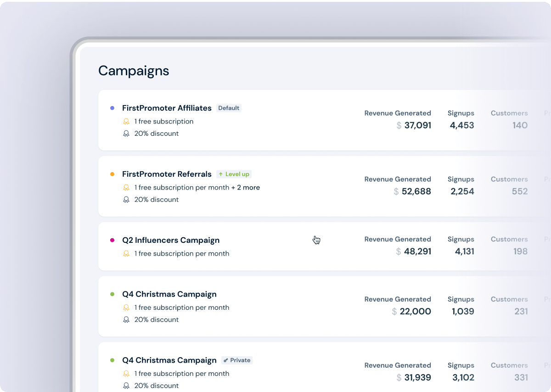Screen dimensions: 551x392
Task: Click the pink dot beside Q2 Influencers Campaign
Action: point(112,240)
